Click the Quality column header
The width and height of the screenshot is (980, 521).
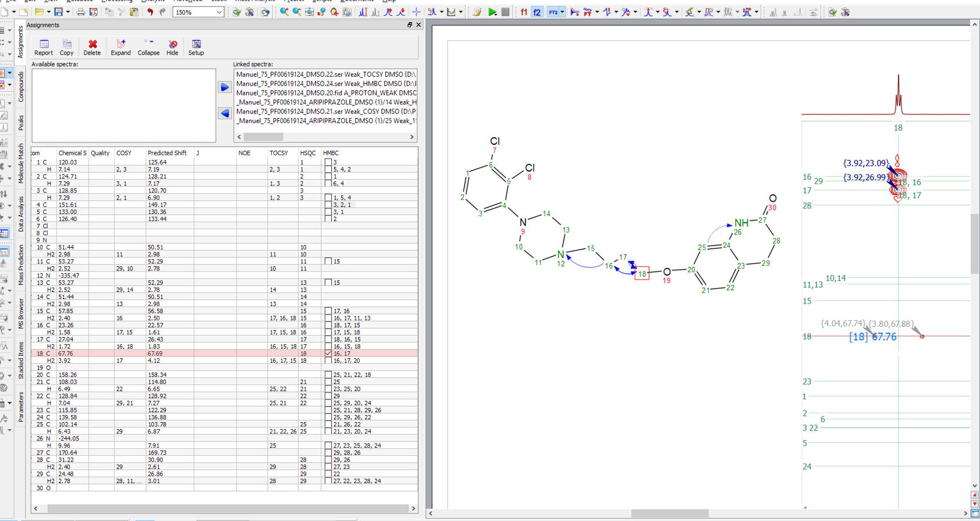(x=101, y=153)
